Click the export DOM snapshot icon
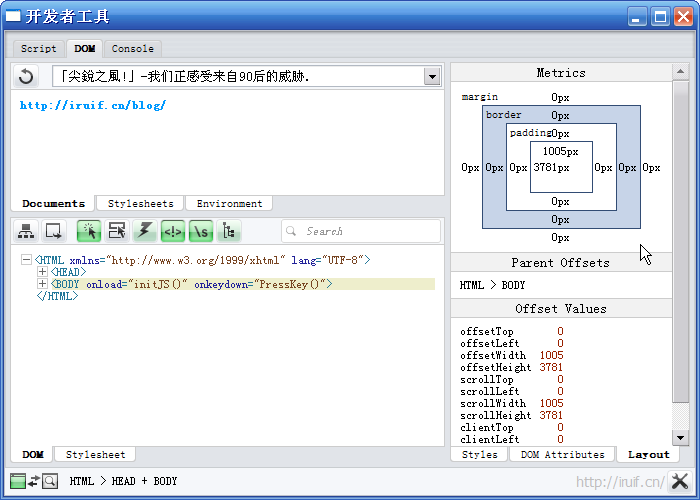 [x=53, y=231]
